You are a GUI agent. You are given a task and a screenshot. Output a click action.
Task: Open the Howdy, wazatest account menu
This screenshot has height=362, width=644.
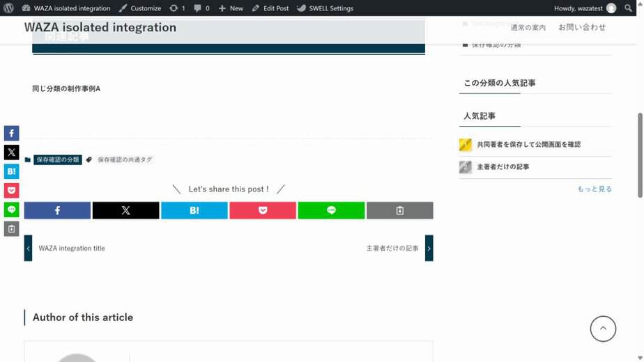pyautogui.click(x=585, y=8)
